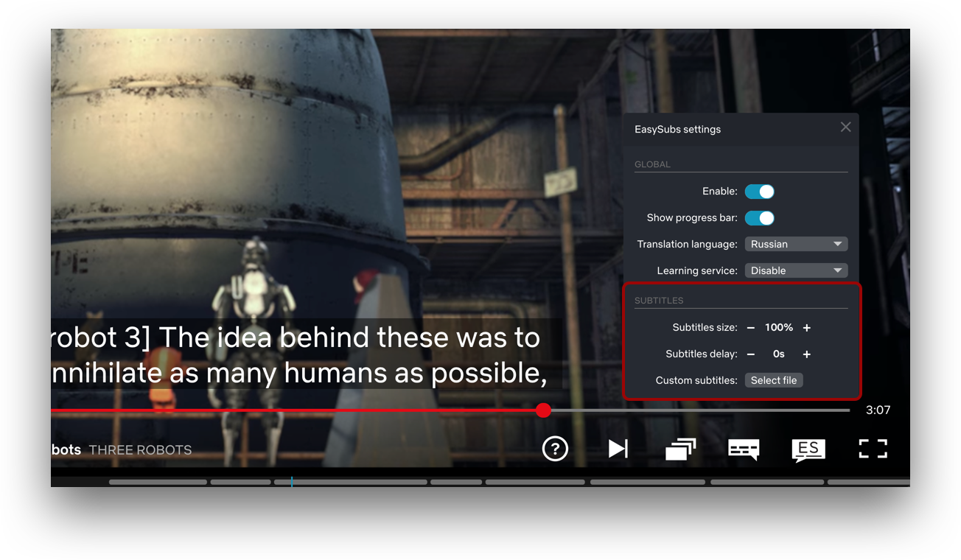Increase subtitles size with plus
Image resolution: width=961 pixels, height=560 pixels.
(x=807, y=328)
